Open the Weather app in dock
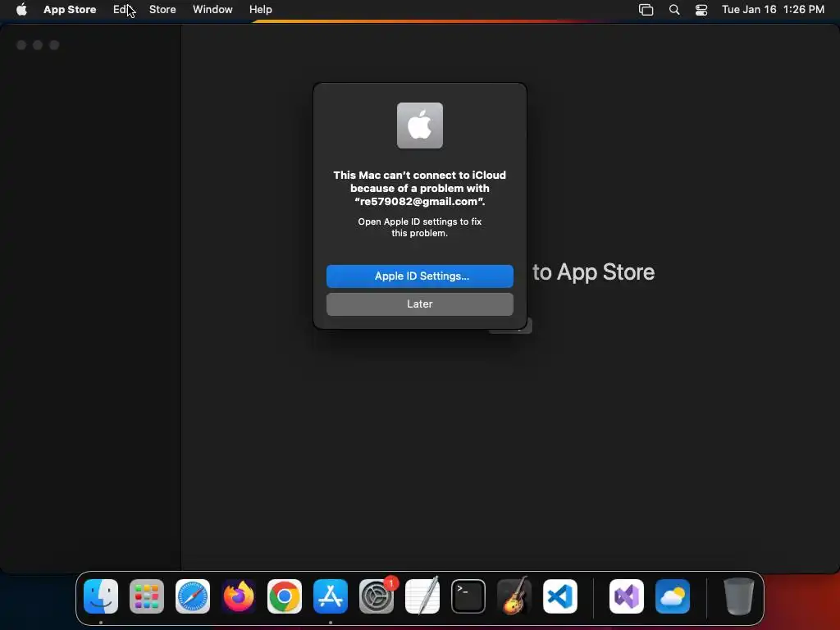Screen dimensions: 840x630 (673, 596)
